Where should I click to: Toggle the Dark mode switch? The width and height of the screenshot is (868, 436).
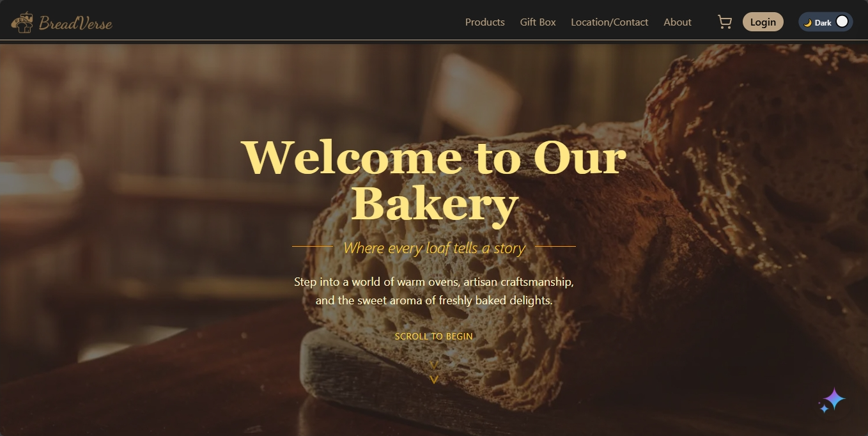[x=825, y=22]
